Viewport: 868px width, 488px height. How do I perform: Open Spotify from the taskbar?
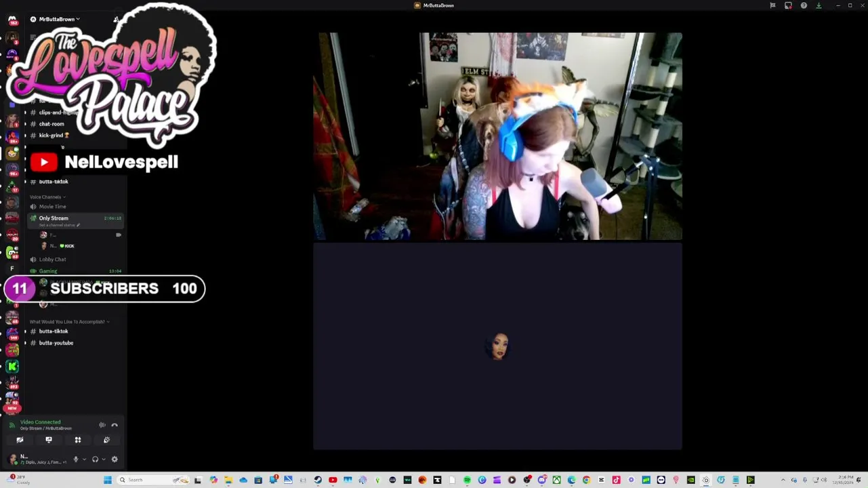pyautogui.click(x=467, y=480)
